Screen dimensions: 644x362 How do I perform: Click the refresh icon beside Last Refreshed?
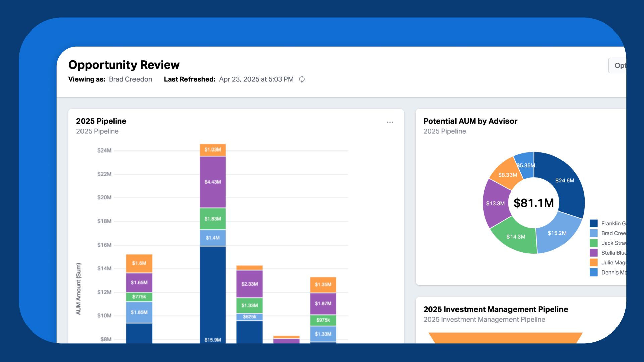[x=302, y=79]
